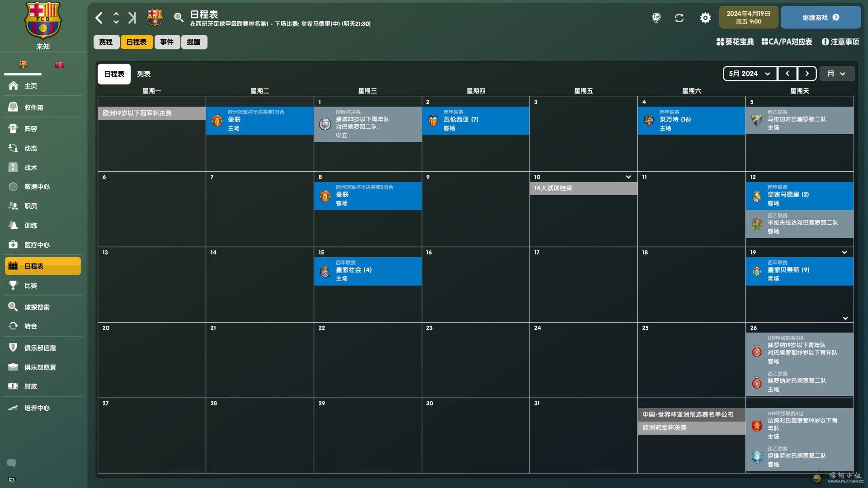Click the 继续游戏 continue button
The image size is (868, 488).
[820, 18]
